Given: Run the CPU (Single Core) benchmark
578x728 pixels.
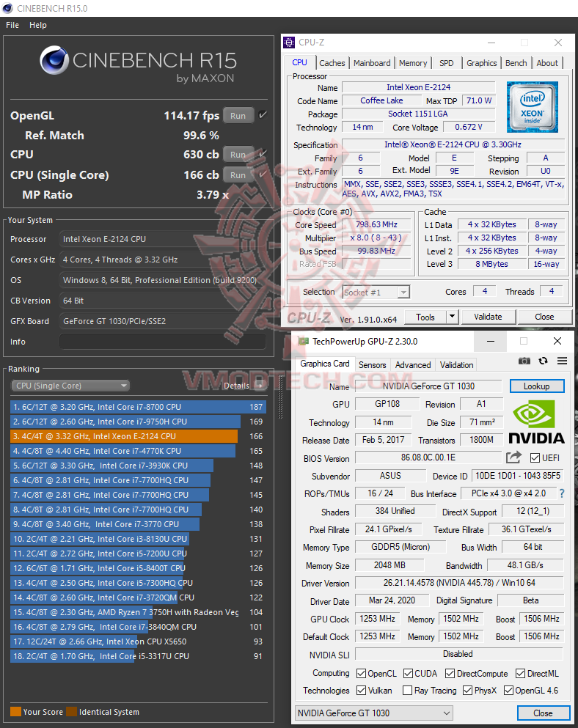Looking at the screenshot, I should coord(238,175).
